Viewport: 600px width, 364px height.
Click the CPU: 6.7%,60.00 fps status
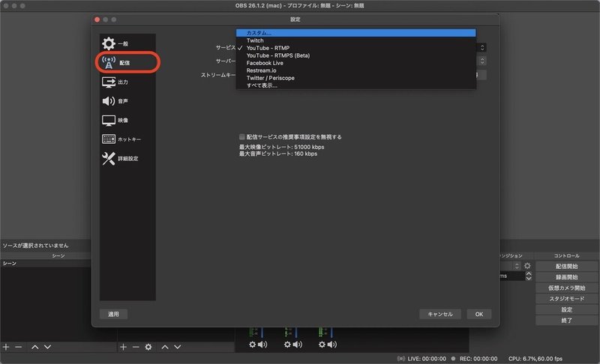[535, 359]
